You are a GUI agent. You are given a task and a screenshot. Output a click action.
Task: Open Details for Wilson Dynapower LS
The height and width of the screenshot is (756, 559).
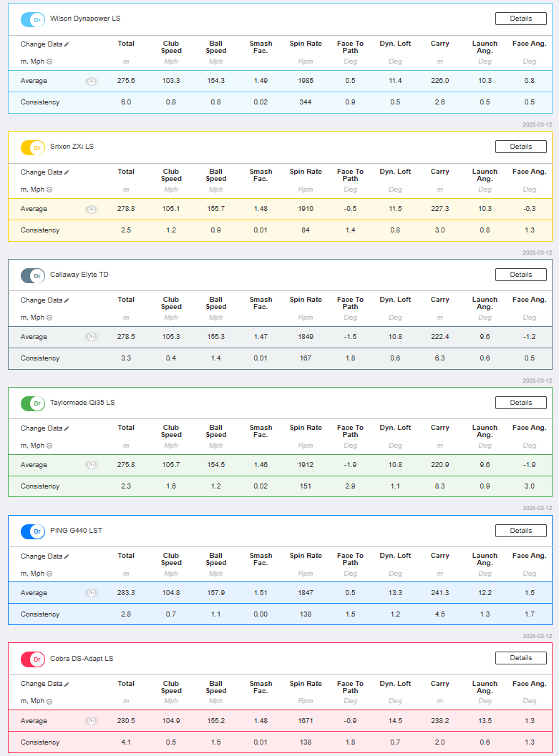coord(521,19)
